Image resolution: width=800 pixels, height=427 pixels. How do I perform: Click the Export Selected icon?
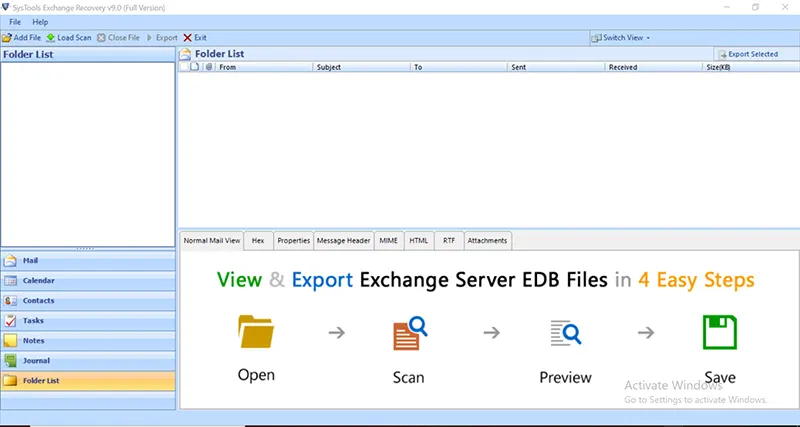tap(722, 54)
